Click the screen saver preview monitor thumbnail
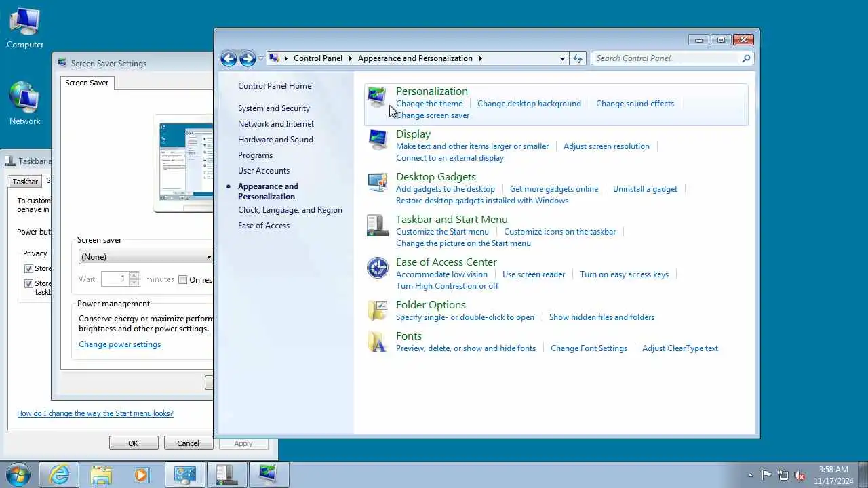868x488 pixels. (x=183, y=163)
